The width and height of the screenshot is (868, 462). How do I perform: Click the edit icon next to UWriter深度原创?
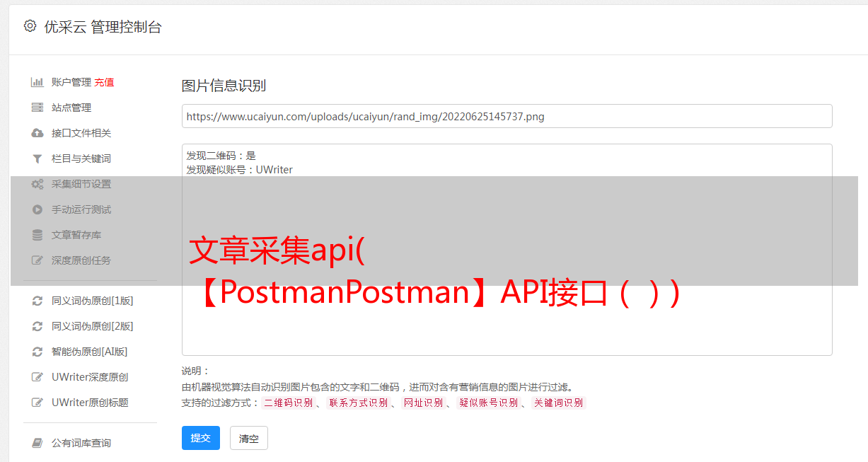[37, 377]
